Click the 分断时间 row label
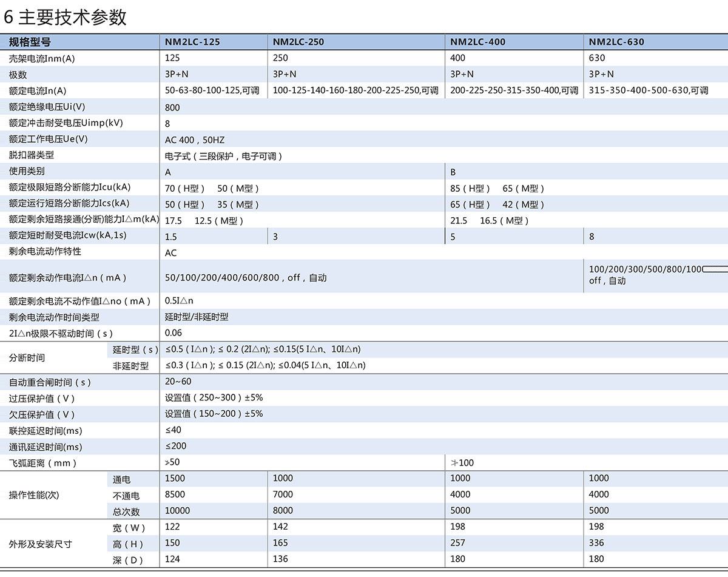 point(27,357)
